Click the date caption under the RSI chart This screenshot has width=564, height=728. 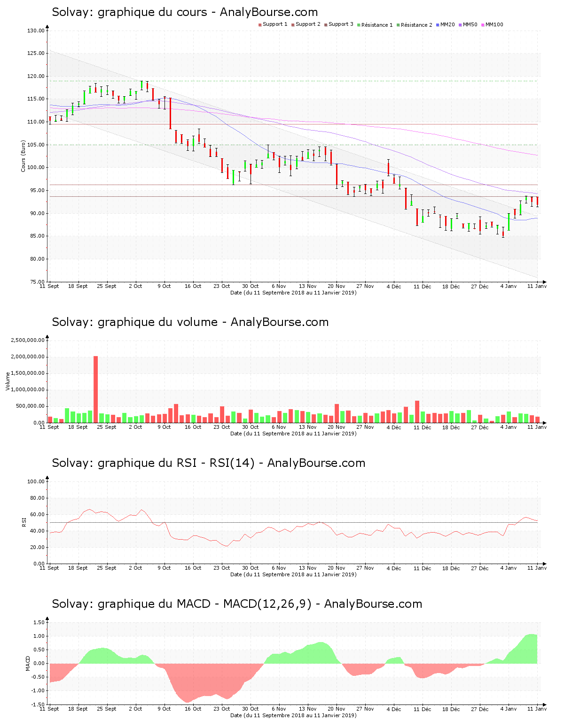(x=293, y=574)
